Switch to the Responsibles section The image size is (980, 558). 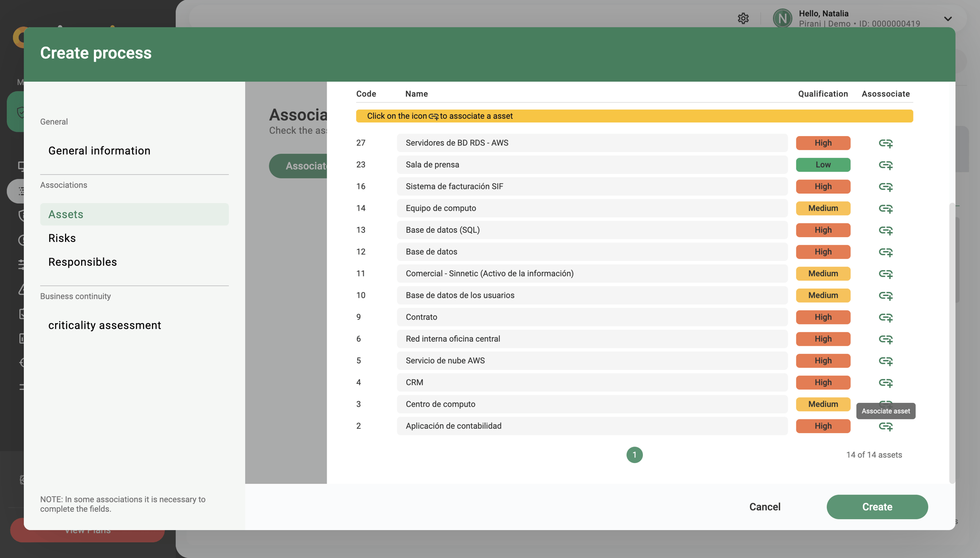pos(83,261)
